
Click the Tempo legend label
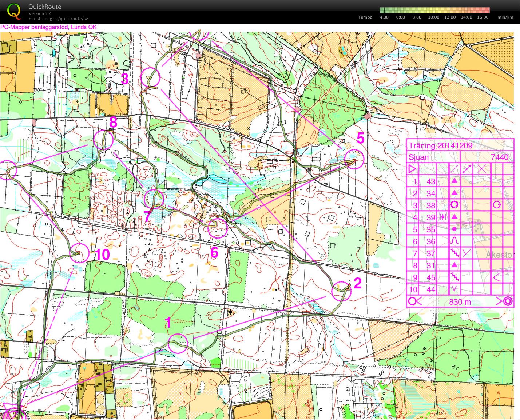[x=365, y=17]
